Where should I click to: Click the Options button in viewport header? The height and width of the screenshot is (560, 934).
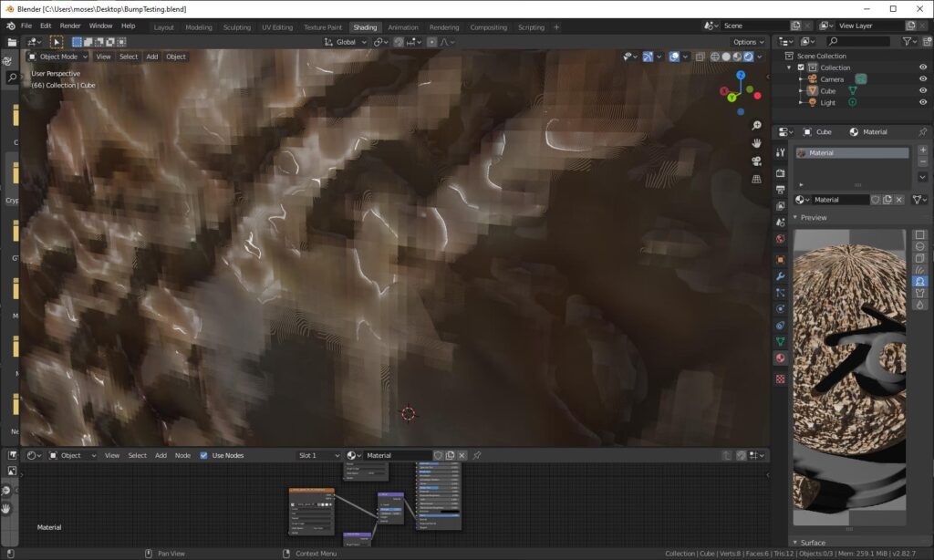pos(747,42)
